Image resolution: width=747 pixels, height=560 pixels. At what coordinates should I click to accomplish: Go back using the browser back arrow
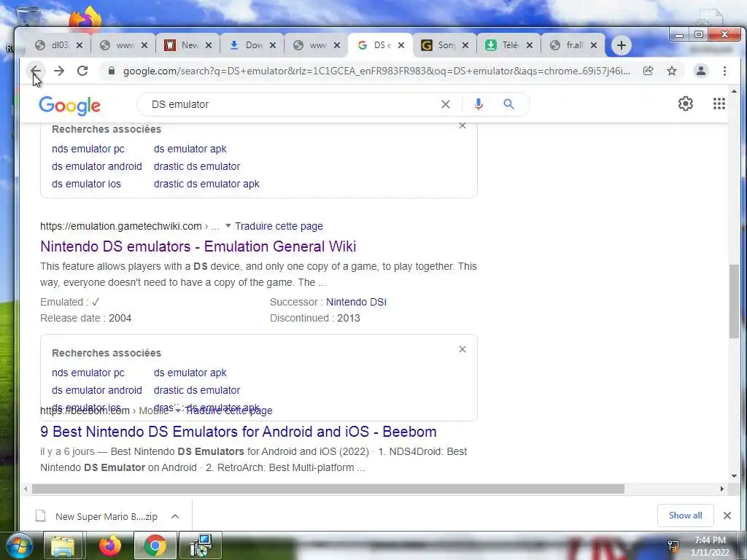36,71
